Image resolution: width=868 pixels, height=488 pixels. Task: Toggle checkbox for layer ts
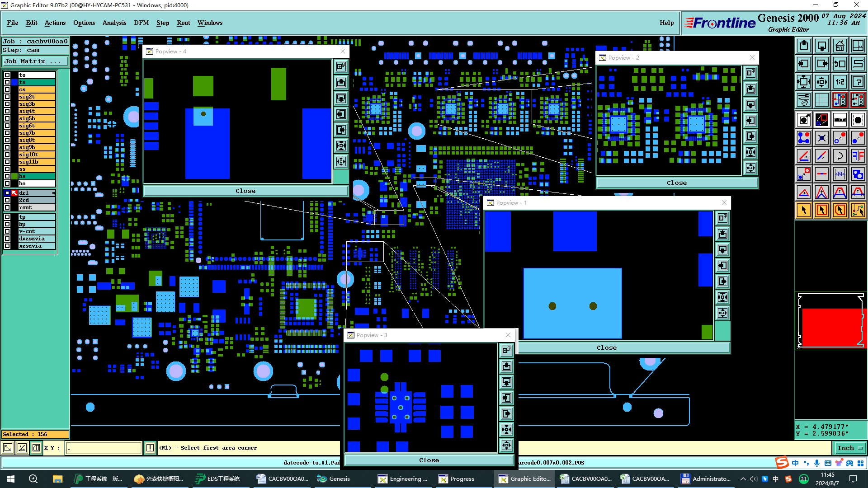coord(7,82)
